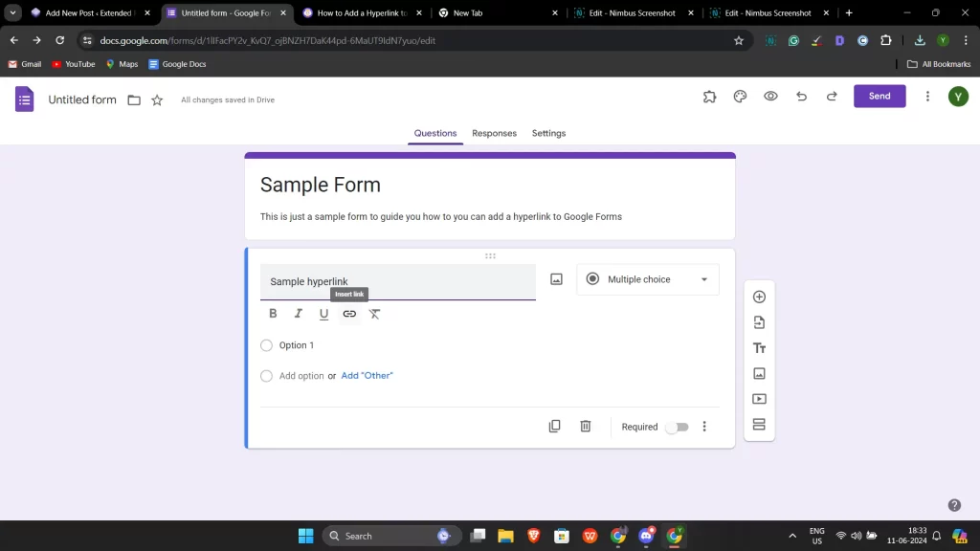Screen dimensions: 980x551
Task: Import questions using the sidebar icon
Action: pyautogui.click(x=759, y=322)
